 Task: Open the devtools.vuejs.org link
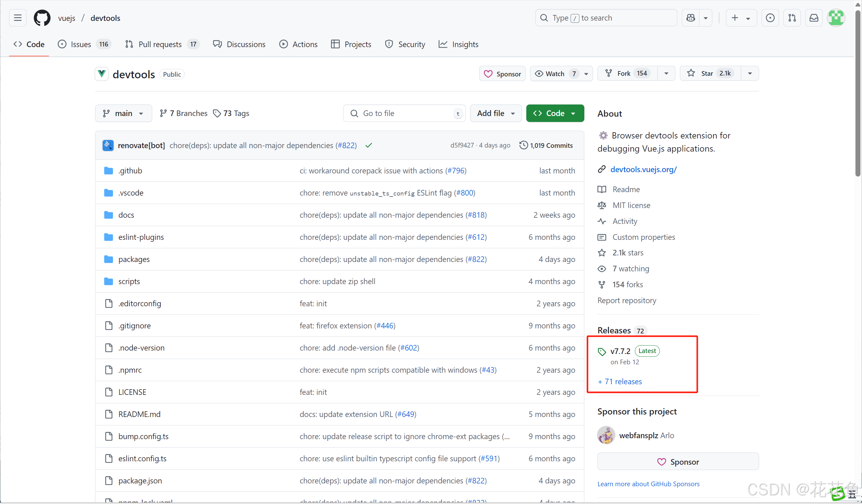tap(643, 169)
